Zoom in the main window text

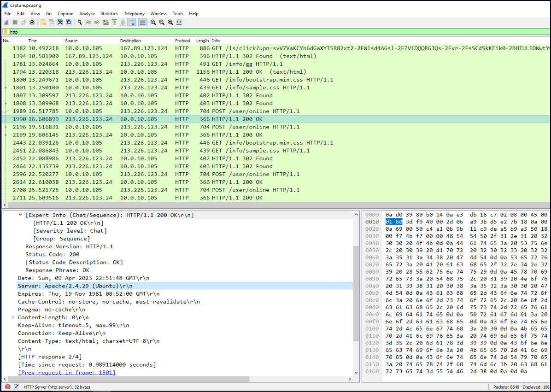[153, 23]
